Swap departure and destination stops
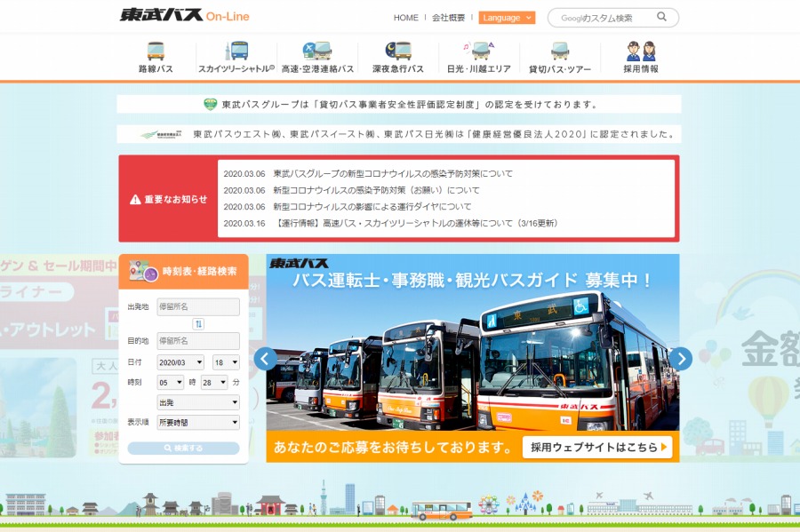Screen dimensions: 800x532 click(198, 323)
